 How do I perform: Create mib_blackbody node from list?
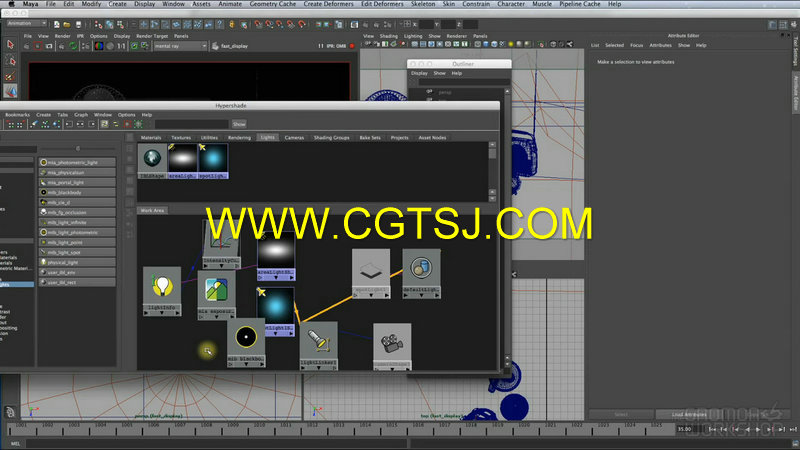click(x=77, y=192)
